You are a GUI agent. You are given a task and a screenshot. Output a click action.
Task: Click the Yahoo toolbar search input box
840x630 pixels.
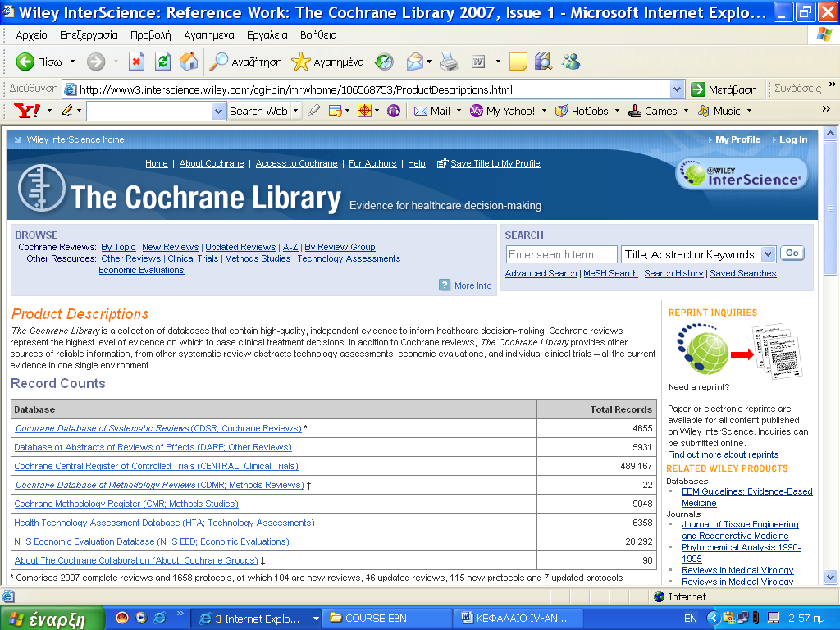[149, 111]
